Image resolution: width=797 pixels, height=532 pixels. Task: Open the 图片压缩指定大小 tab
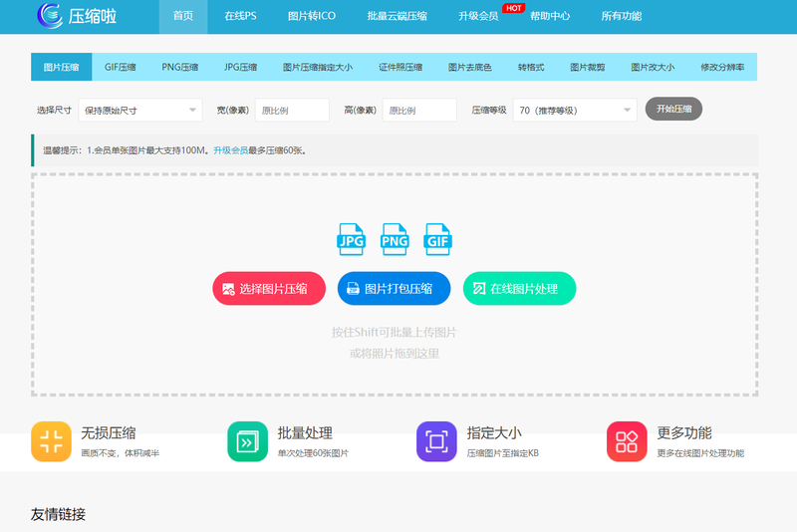coord(318,67)
